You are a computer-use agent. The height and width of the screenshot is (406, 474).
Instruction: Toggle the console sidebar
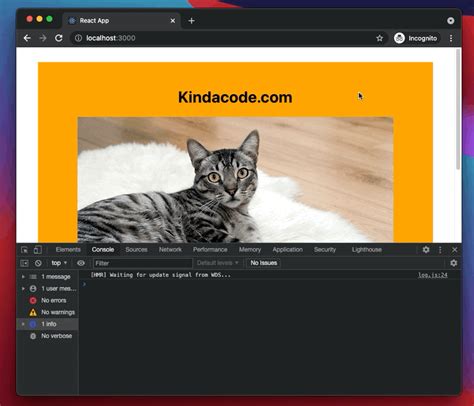[24, 263]
